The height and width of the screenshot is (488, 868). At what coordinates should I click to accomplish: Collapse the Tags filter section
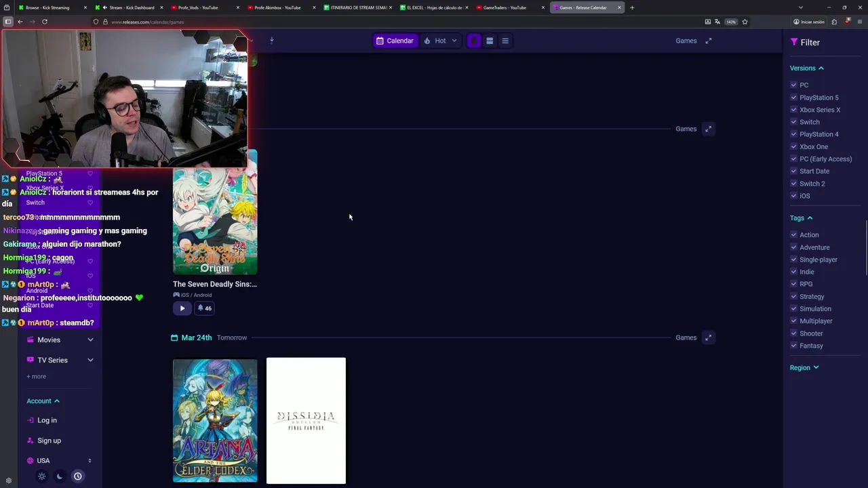pyautogui.click(x=802, y=218)
